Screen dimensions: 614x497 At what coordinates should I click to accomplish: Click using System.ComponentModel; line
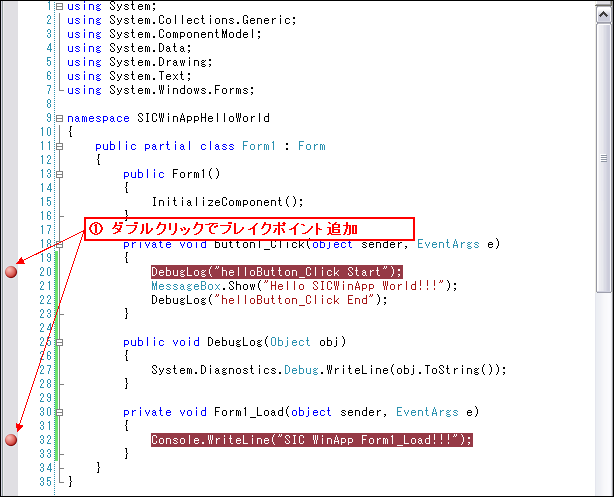coord(164,34)
